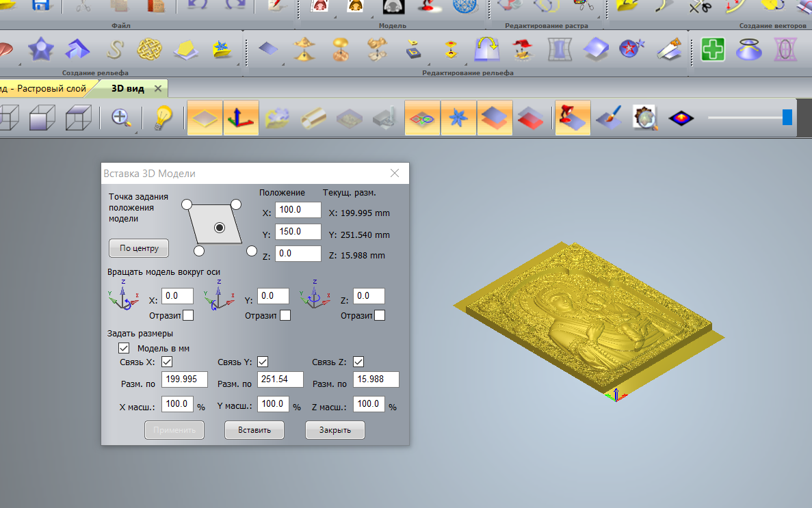
Task: Click the Вставить button
Action: (x=254, y=430)
